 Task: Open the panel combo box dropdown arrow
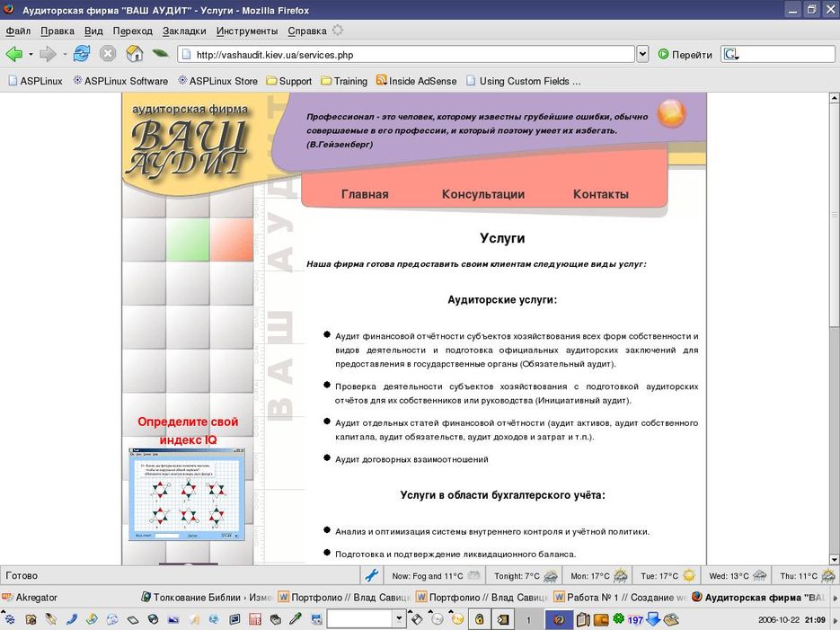tap(399, 618)
